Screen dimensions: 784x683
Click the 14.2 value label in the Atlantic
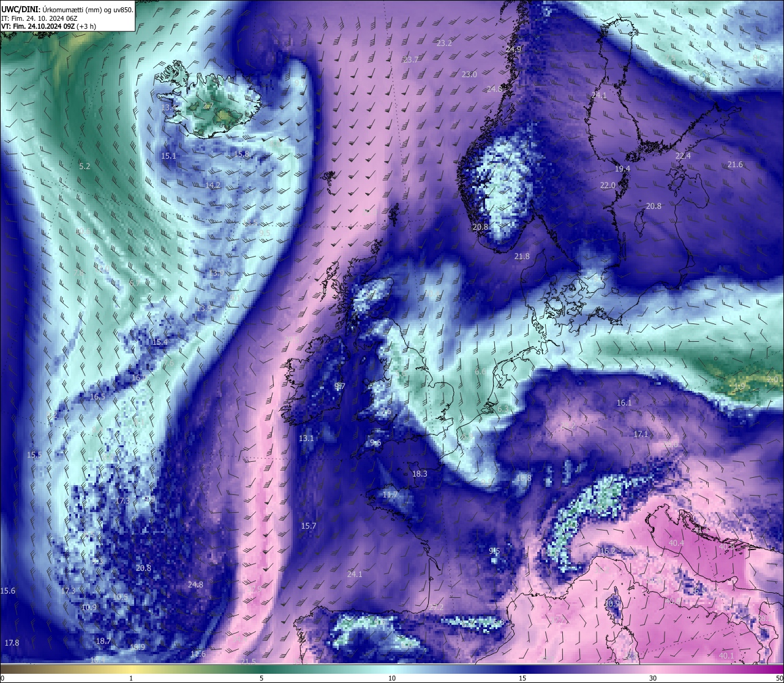pyautogui.click(x=213, y=184)
